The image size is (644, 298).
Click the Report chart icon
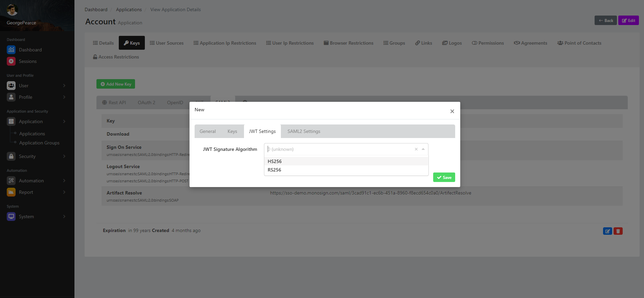[11, 192]
